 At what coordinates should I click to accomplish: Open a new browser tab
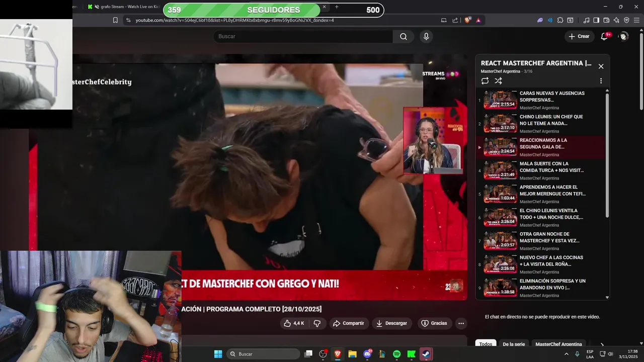337,7
